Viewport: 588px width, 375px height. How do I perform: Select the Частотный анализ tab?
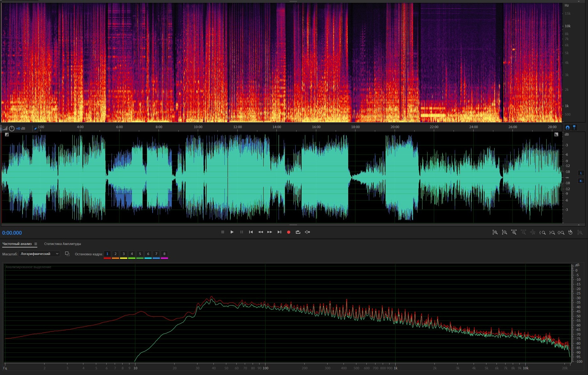coord(17,244)
